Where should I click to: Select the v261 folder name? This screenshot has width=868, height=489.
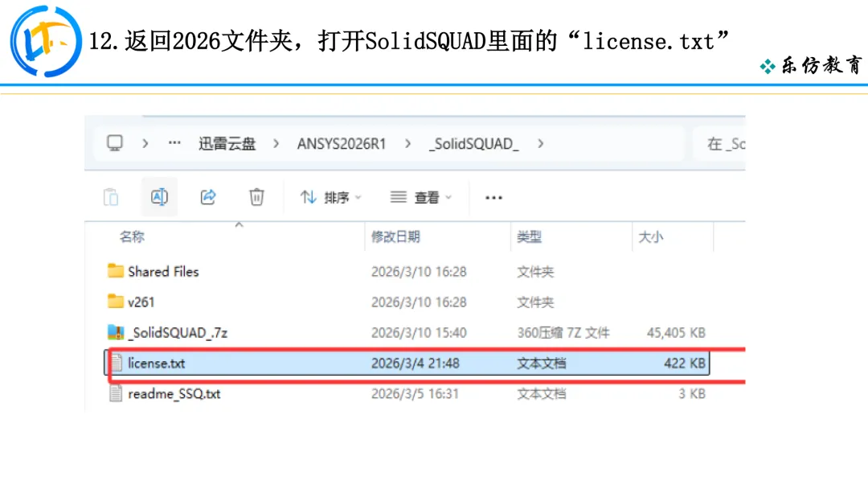tap(141, 302)
